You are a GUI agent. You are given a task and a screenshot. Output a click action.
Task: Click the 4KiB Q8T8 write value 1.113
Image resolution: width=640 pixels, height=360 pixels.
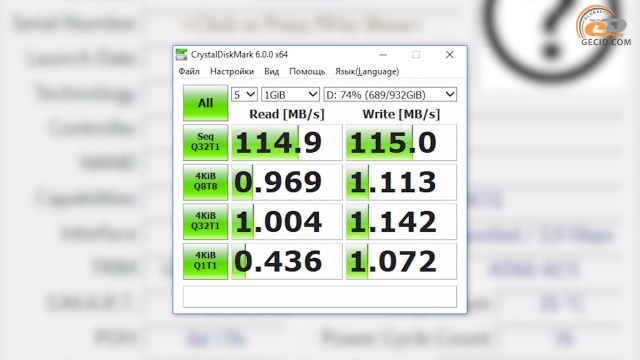click(x=401, y=182)
